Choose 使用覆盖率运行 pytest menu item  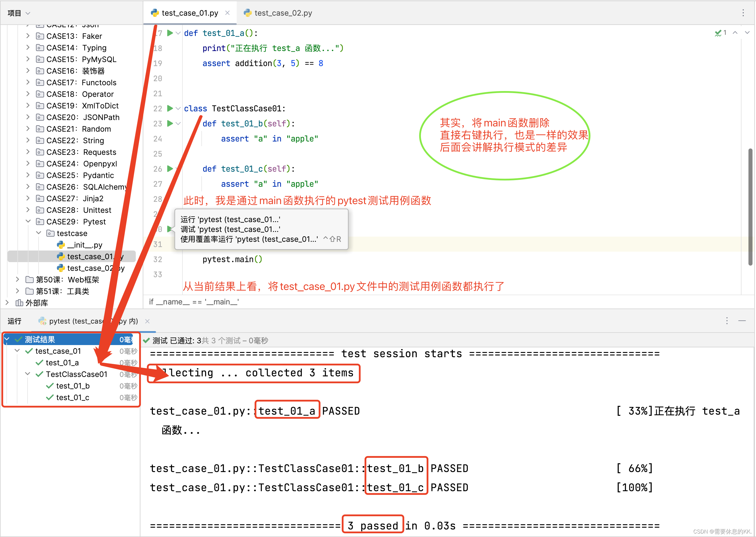pyautogui.click(x=261, y=239)
